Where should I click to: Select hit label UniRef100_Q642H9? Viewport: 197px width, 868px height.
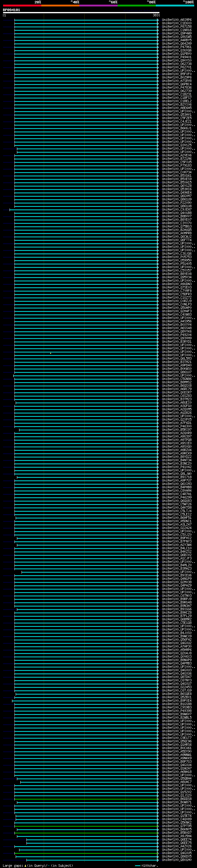tap(176, 44)
